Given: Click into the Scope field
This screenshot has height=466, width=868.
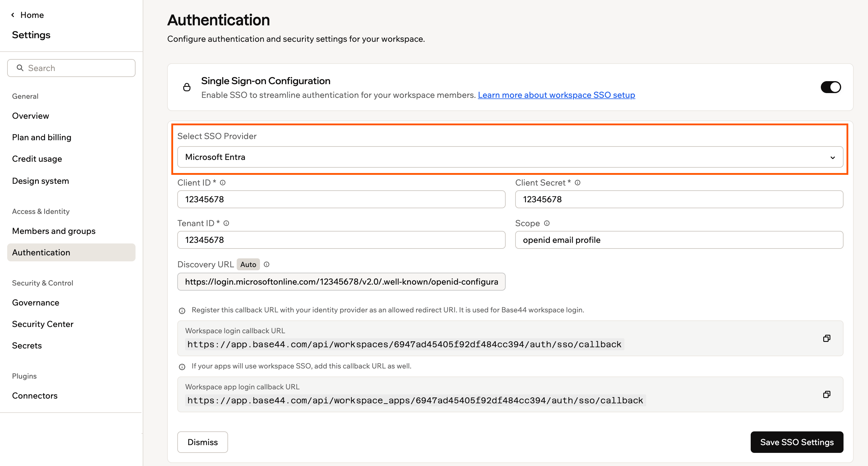Looking at the screenshot, I should [679, 240].
